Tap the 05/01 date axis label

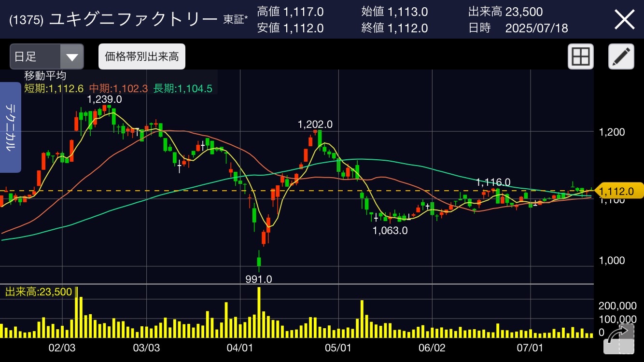click(338, 348)
